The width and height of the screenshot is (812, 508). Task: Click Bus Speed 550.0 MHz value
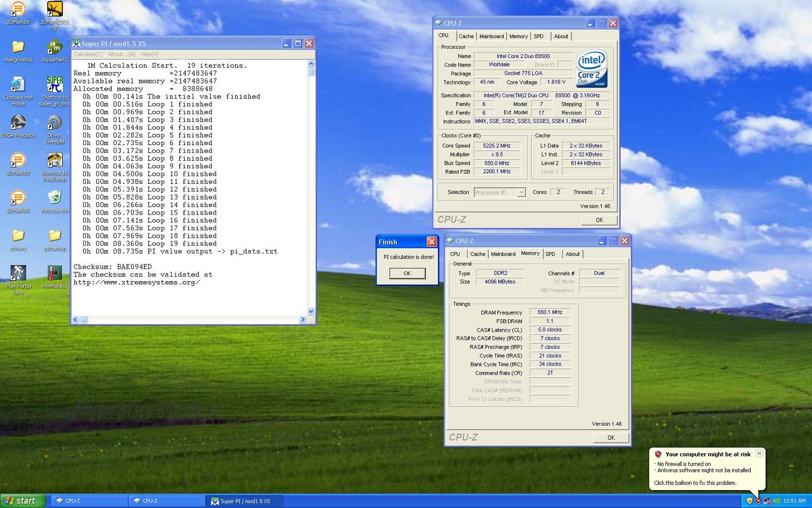(497, 163)
